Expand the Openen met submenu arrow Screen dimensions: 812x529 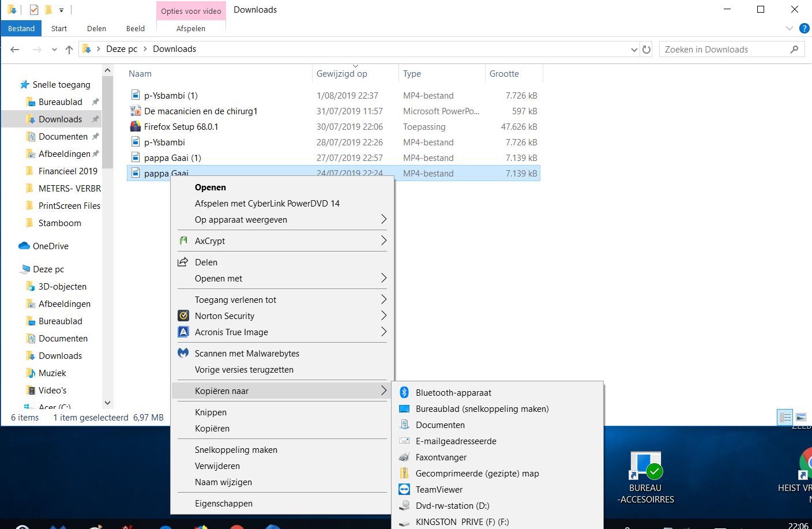(384, 278)
